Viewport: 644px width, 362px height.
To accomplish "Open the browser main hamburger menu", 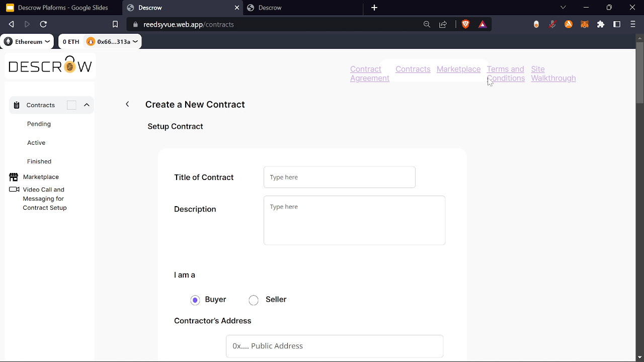I will click(633, 24).
